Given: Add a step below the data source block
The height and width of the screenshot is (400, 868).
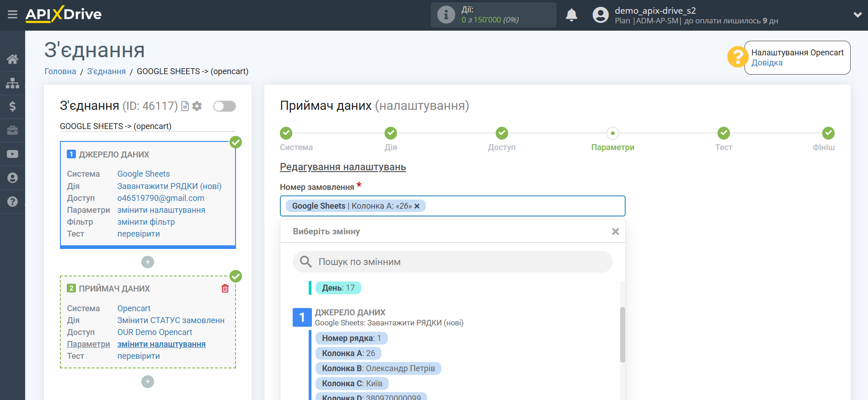Looking at the screenshot, I should coord(148,262).
